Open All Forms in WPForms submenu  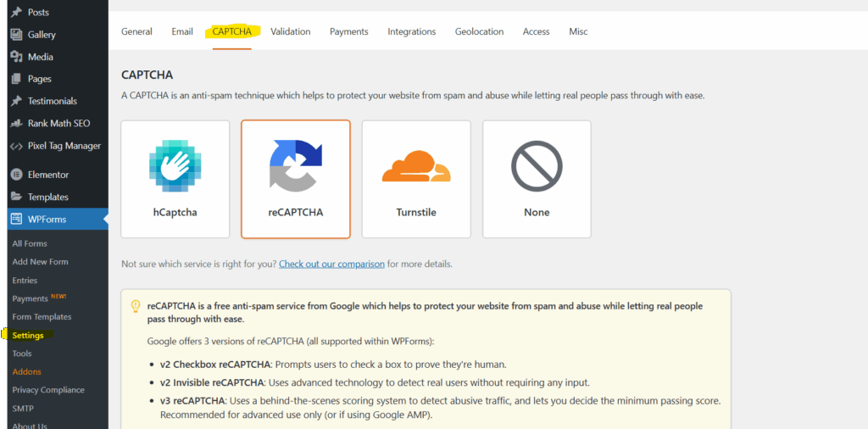[x=30, y=244]
